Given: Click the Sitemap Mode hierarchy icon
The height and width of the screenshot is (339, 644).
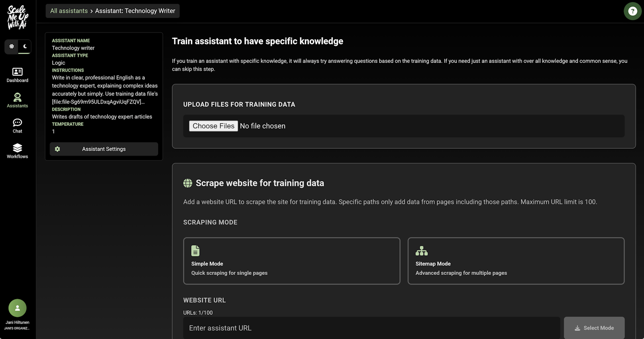Looking at the screenshot, I should pos(421,251).
